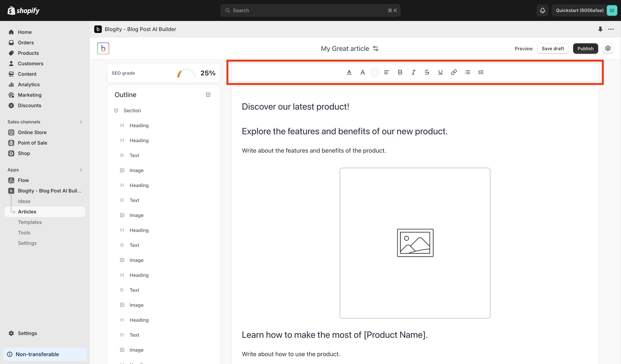Image resolution: width=621 pixels, height=364 pixels.
Task: Click the Non-transferable info banner
Action: coord(45,354)
